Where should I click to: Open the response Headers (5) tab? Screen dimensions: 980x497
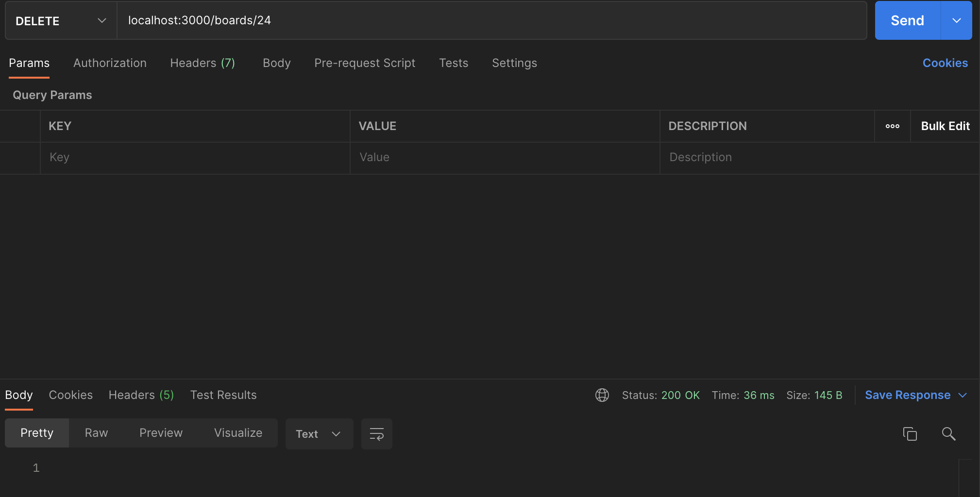[x=141, y=395]
